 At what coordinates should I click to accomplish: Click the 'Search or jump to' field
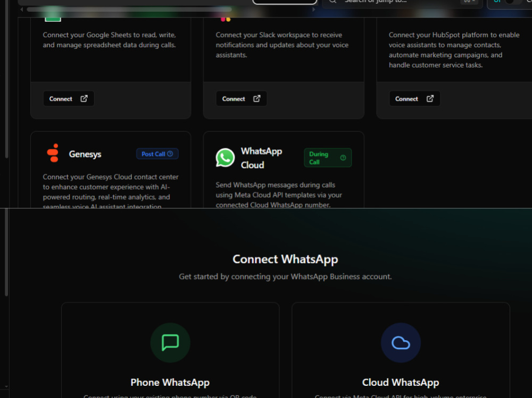[x=402, y=2]
